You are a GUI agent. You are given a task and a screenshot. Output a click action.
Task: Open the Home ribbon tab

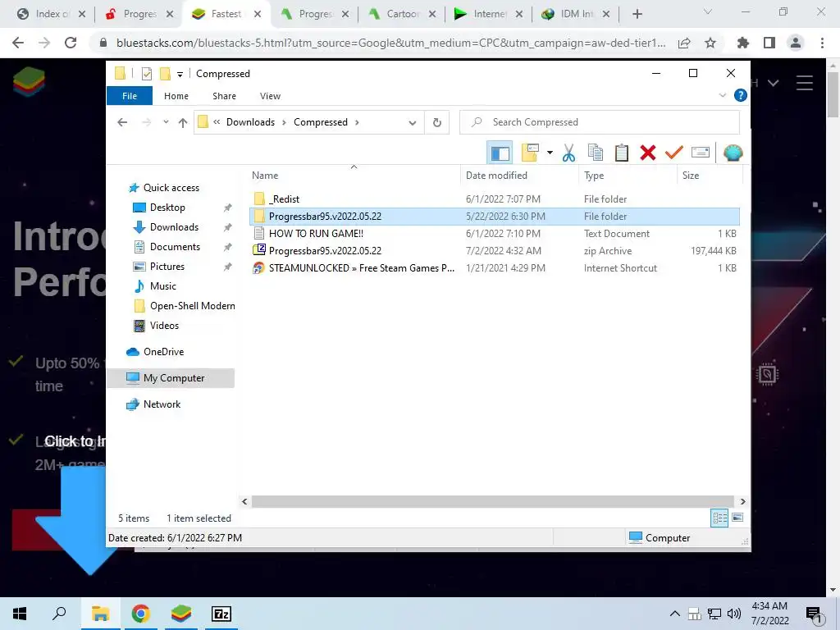[176, 96]
